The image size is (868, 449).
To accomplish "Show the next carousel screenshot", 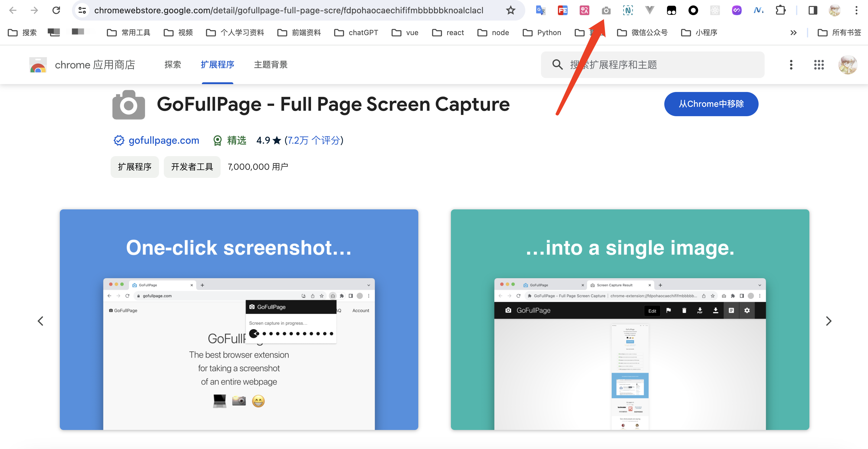I will point(829,321).
